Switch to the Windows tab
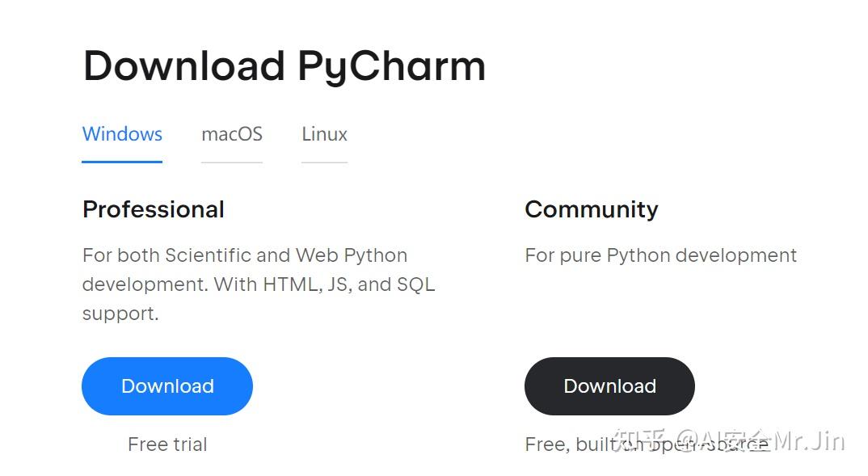 pos(122,134)
